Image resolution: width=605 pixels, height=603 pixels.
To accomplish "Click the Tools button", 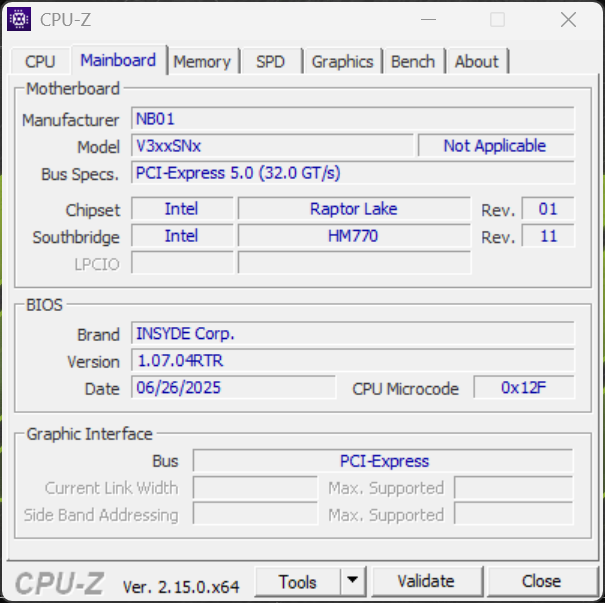I will [298, 581].
